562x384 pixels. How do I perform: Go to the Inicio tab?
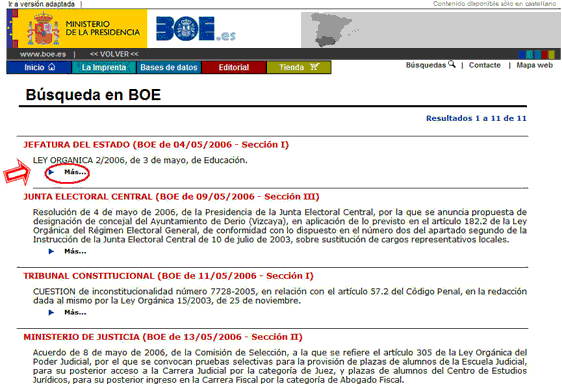[39, 67]
